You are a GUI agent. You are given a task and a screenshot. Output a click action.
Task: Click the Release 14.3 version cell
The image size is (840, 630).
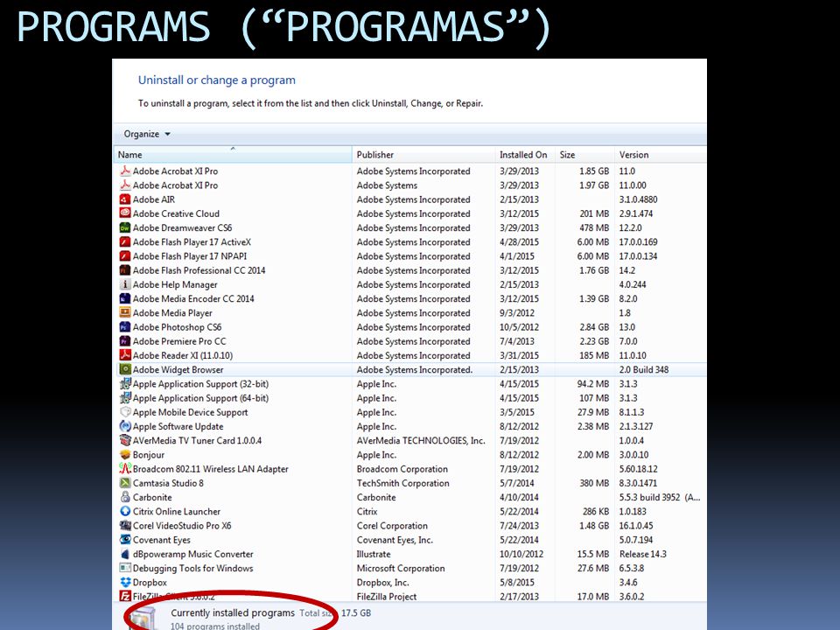click(x=643, y=554)
